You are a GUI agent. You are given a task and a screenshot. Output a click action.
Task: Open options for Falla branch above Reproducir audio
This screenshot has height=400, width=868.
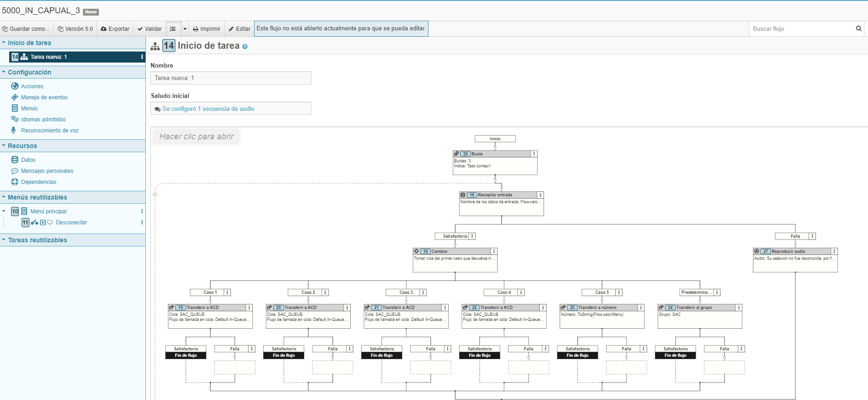pyautogui.click(x=812, y=236)
